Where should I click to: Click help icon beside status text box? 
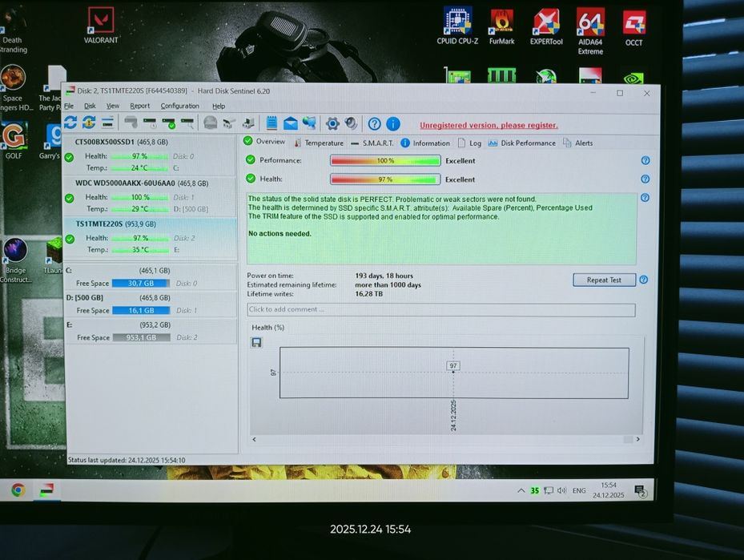tap(645, 197)
